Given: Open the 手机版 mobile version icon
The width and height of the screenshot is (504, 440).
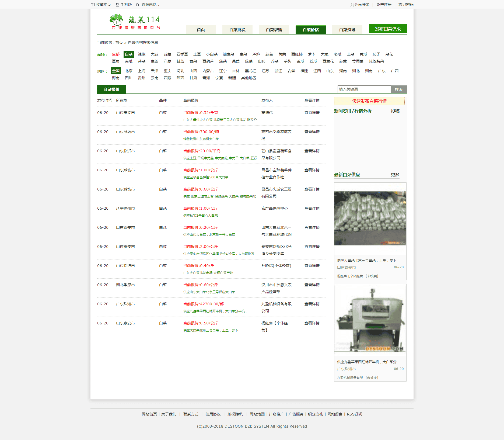Looking at the screenshot, I should coord(117,5).
